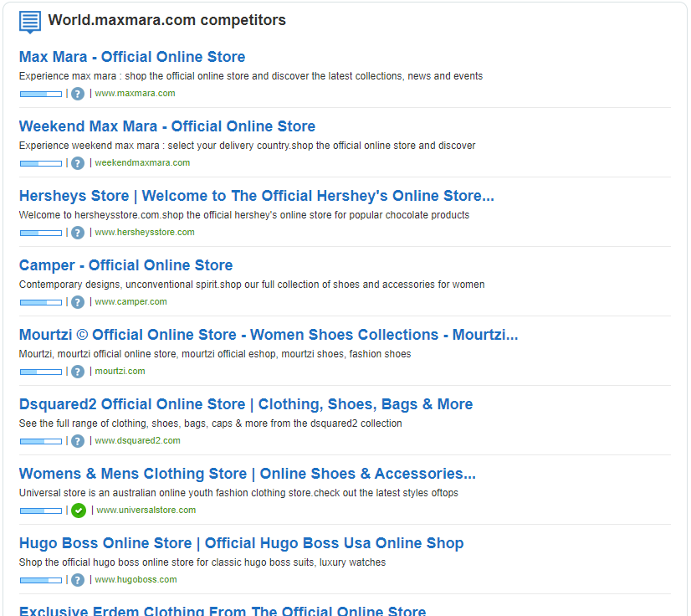Visit the mourtzi.com green URL
The width and height of the screenshot is (691, 616).
coord(120,372)
